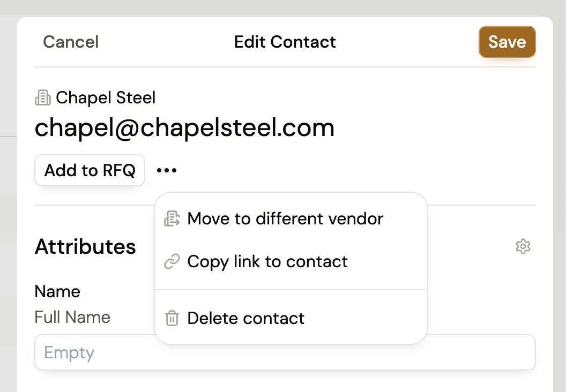This screenshot has height=392, width=566.
Task: Click the Add to RFQ button
Action: [90, 171]
